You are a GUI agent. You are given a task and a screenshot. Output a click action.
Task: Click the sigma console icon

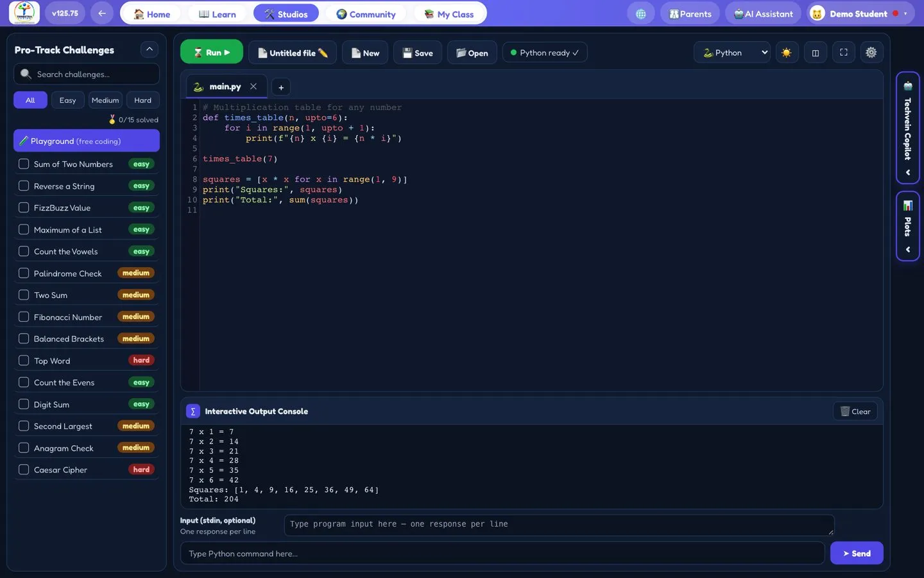point(193,412)
